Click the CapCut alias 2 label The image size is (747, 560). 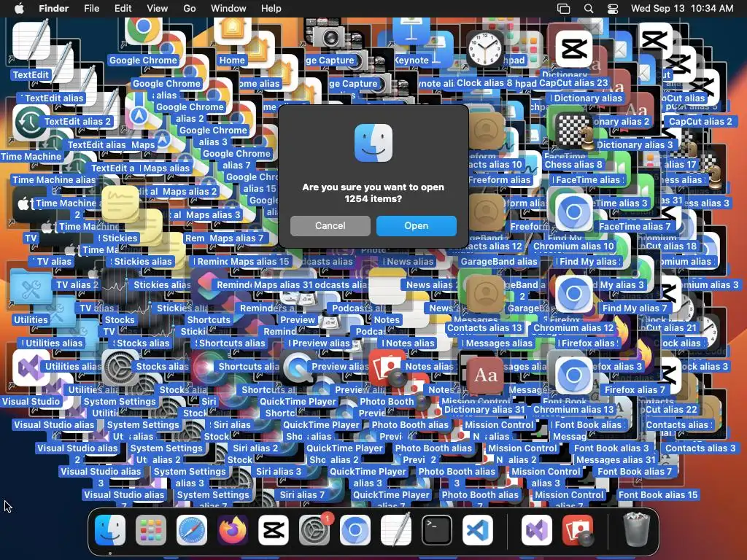coord(700,122)
